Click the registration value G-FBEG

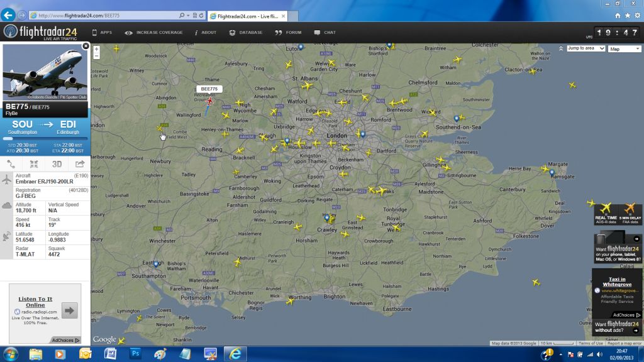click(25, 196)
